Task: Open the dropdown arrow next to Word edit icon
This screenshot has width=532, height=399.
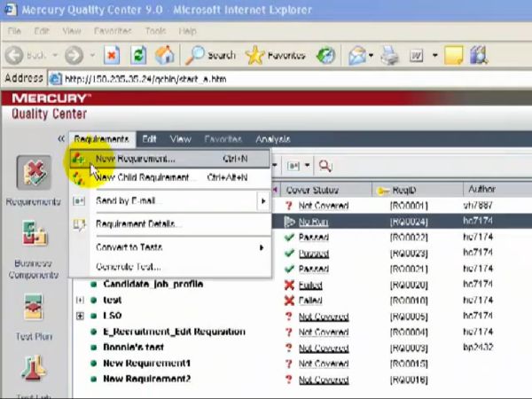Action: point(435,55)
